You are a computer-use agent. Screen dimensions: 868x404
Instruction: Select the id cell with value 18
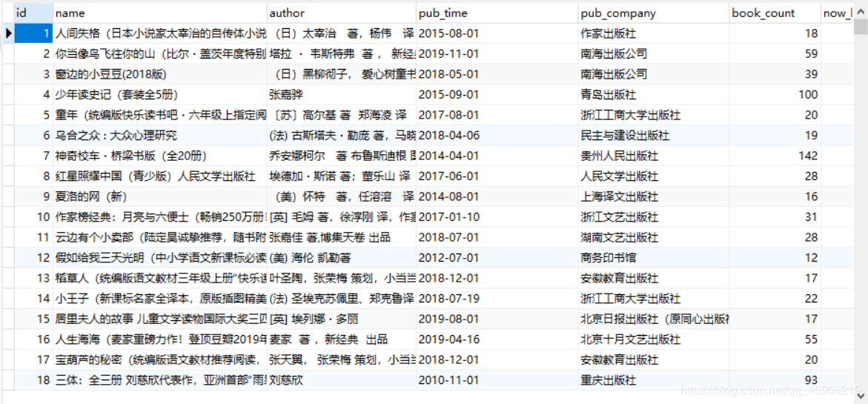(x=33, y=380)
